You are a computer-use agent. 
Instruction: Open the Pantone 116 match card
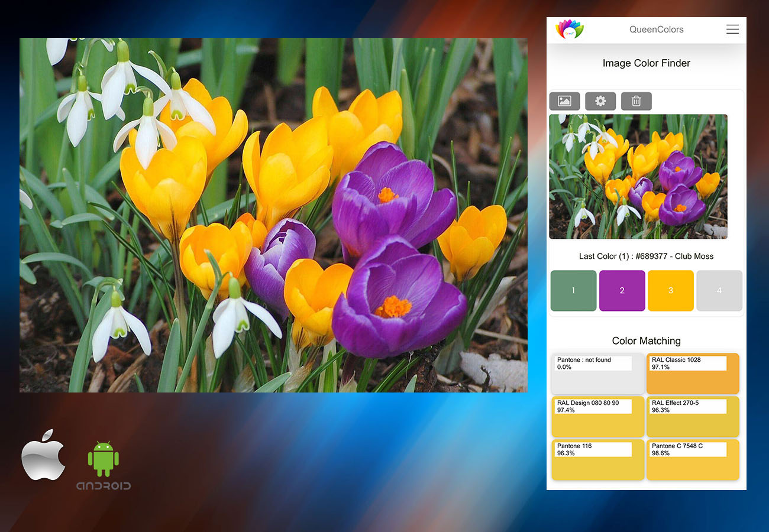[597, 460]
